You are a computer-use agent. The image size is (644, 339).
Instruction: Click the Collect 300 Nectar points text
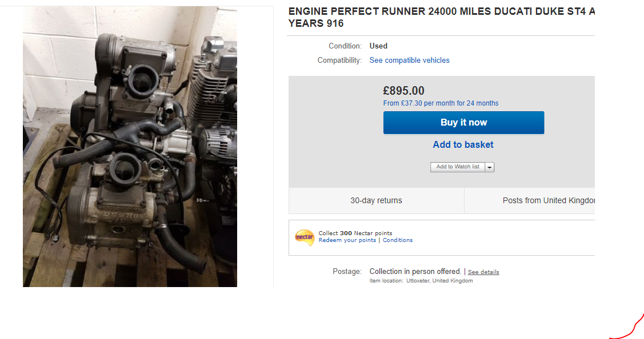pos(355,233)
